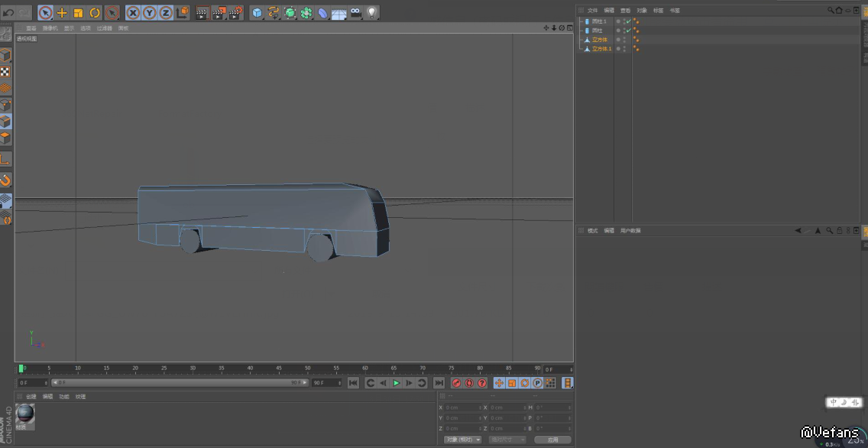Select the Rotate tool icon
Screen dimensions: 868x448
[x=95, y=12]
